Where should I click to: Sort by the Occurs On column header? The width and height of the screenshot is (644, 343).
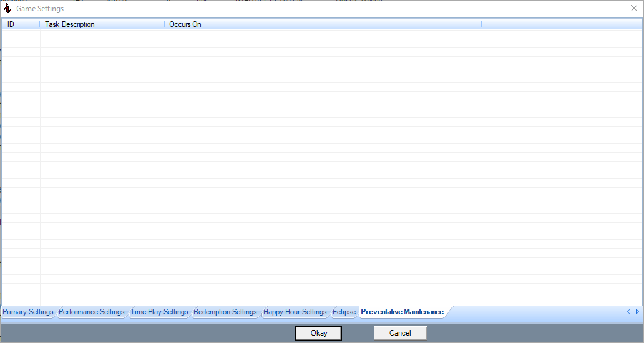323,24
